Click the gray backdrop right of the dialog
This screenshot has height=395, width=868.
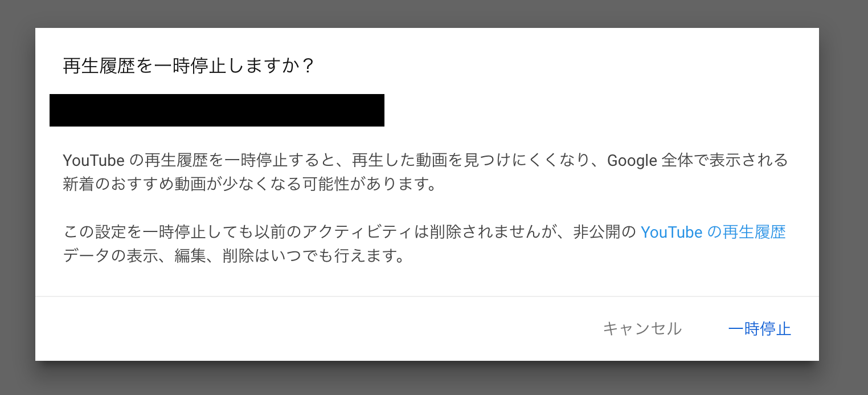[x=844, y=194]
